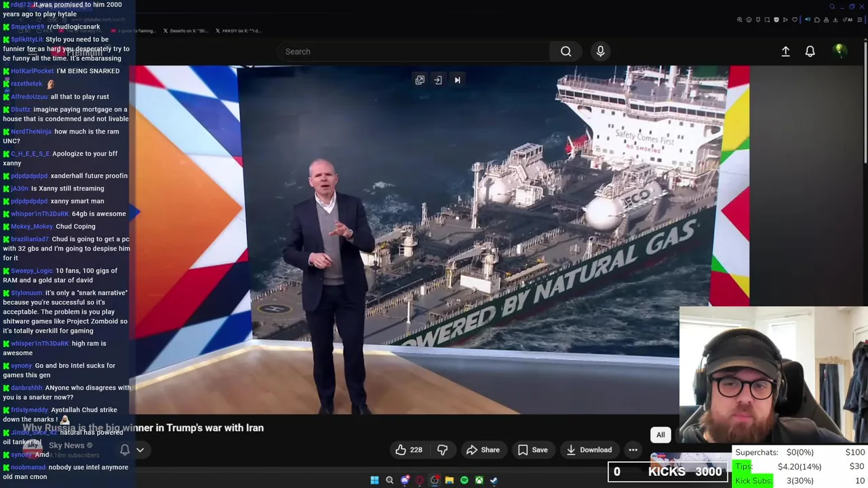868x488 pixels.
Task: Open Opera browser from taskbar
Action: (420, 480)
